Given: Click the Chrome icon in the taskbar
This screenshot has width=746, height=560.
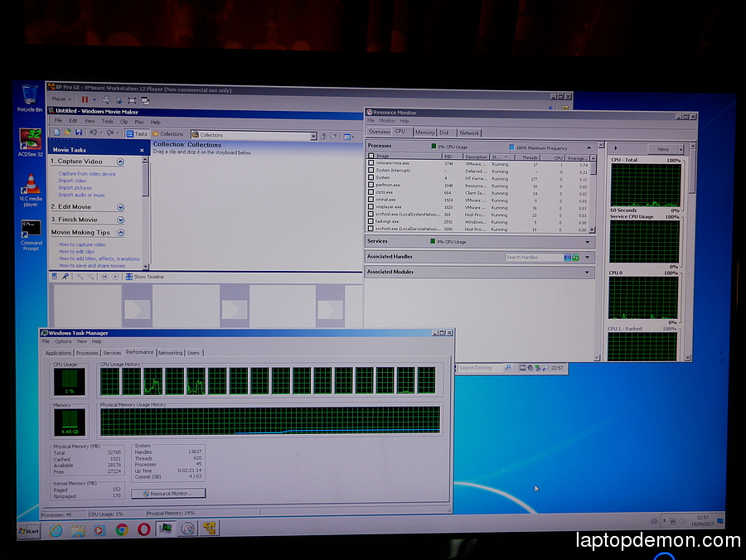Looking at the screenshot, I should pyautogui.click(x=121, y=530).
